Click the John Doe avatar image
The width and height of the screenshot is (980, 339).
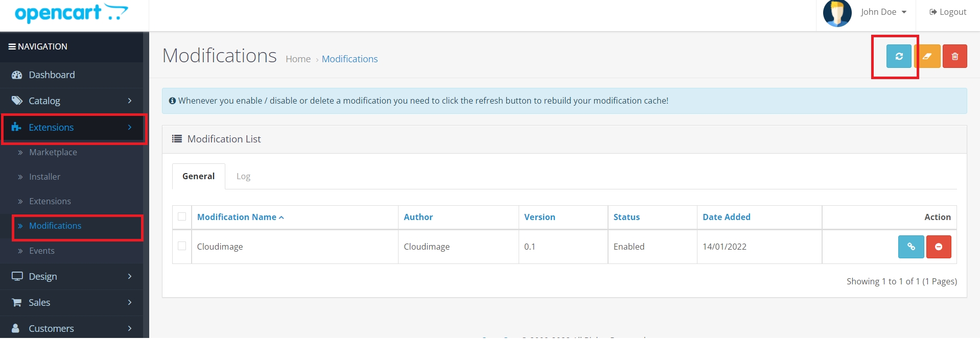click(837, 13)
